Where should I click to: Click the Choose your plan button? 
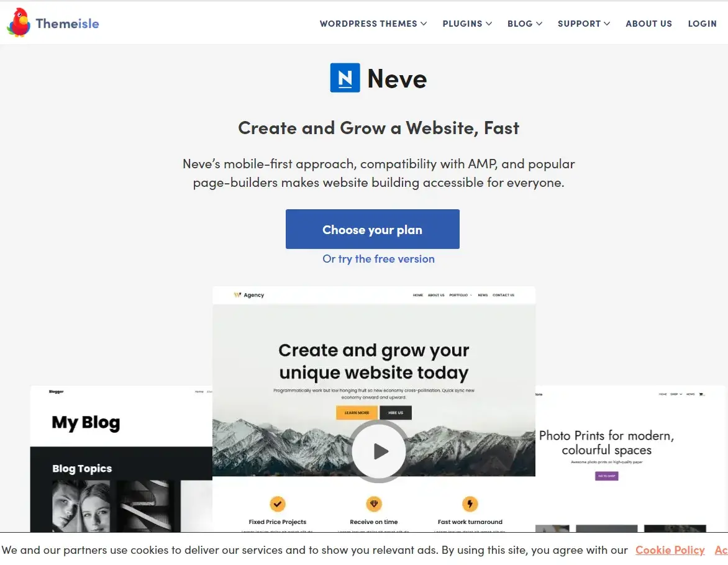tap(372, 229)
